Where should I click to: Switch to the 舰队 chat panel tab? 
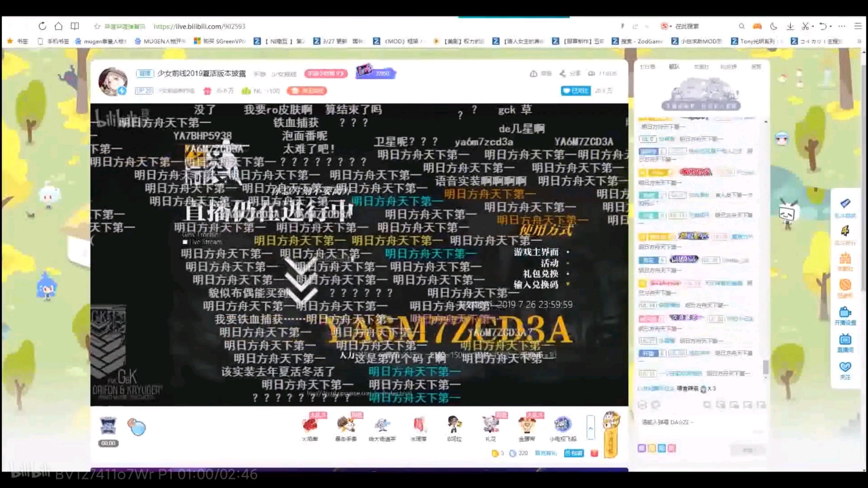tap(674, 67)
